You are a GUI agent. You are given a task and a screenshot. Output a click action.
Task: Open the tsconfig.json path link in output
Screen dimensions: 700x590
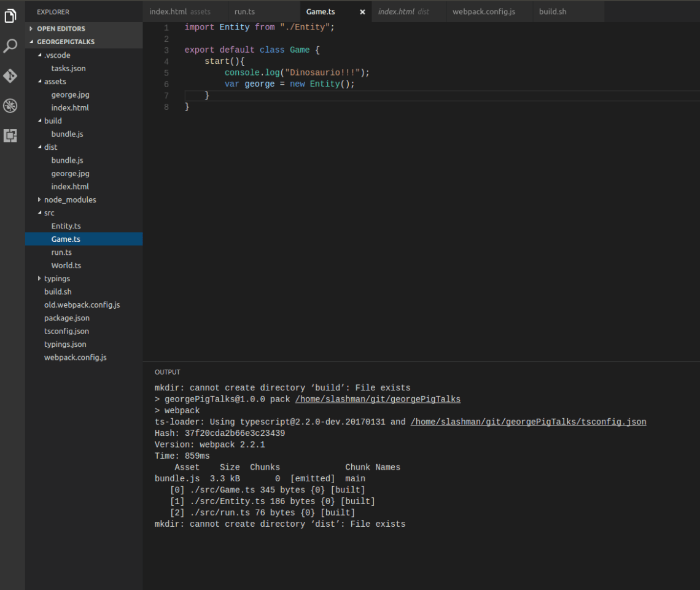[528, 422]
